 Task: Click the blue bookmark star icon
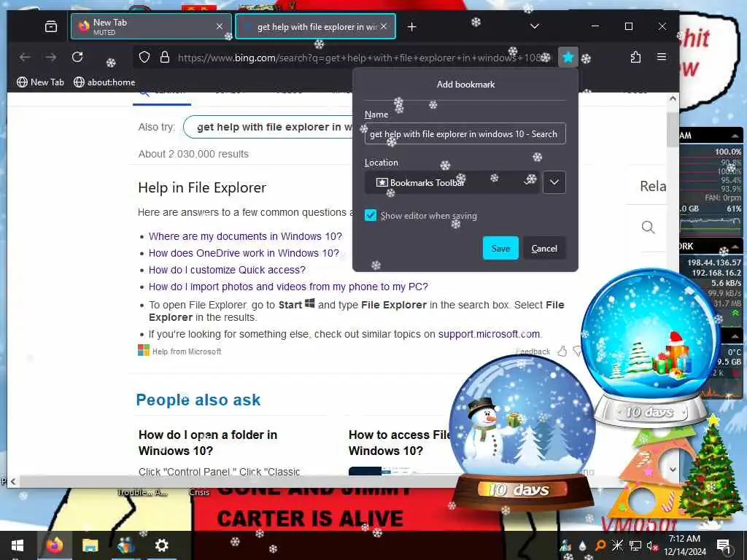(x=568, y=58)
